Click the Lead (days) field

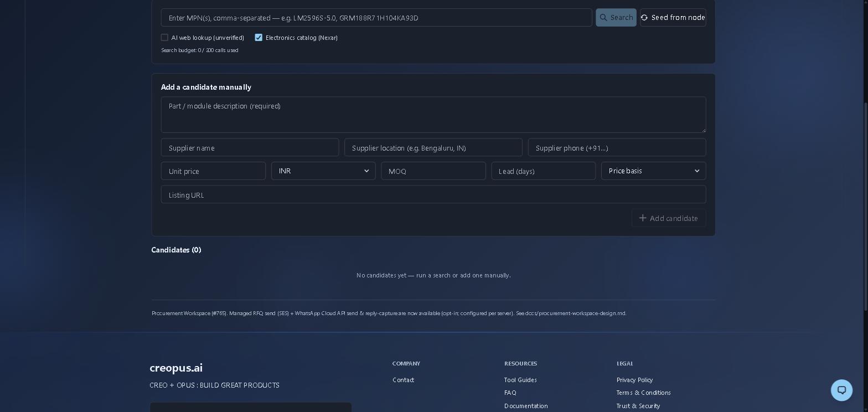click(x=544, y=171)
